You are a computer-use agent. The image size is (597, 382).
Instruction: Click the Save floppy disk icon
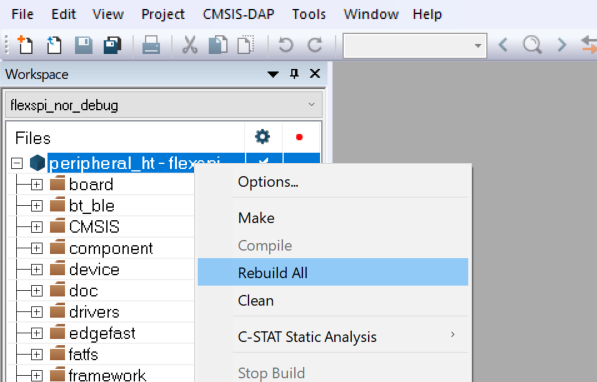pyautogui.click(x=83, y=45)
